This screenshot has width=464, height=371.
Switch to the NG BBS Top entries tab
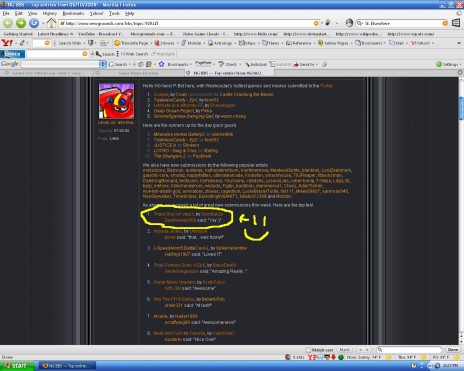pos(228,73)
